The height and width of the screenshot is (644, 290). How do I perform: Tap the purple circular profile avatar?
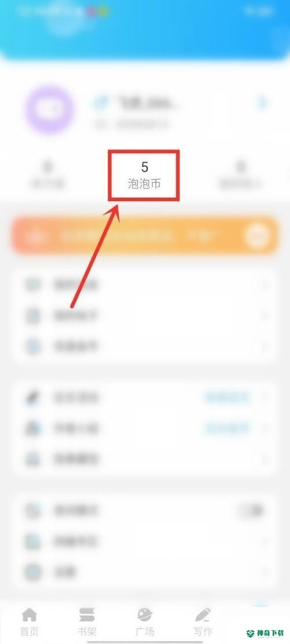click(x=50, y=110)
